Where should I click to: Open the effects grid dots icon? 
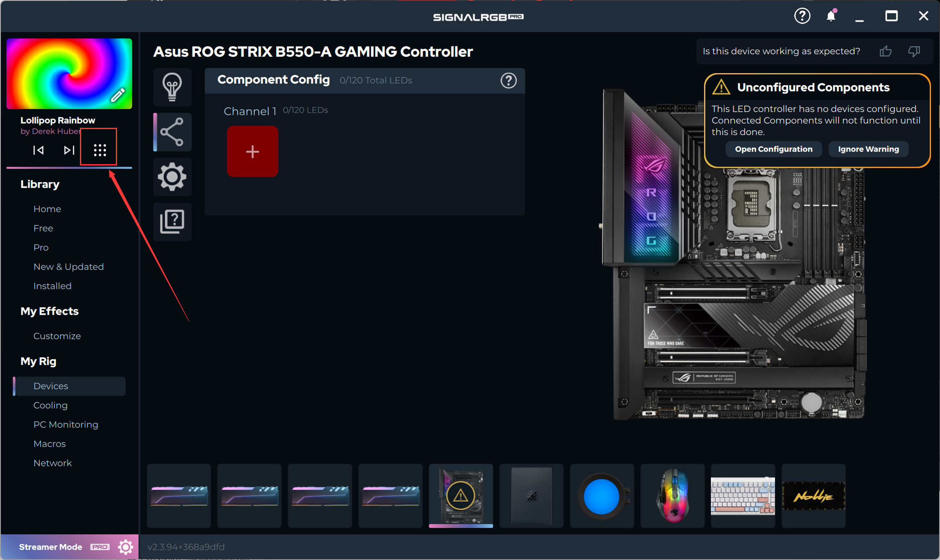click(100, 150)
